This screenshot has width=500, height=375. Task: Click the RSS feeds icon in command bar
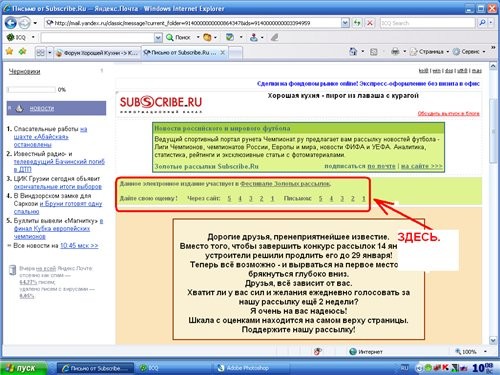pos(374,52)
